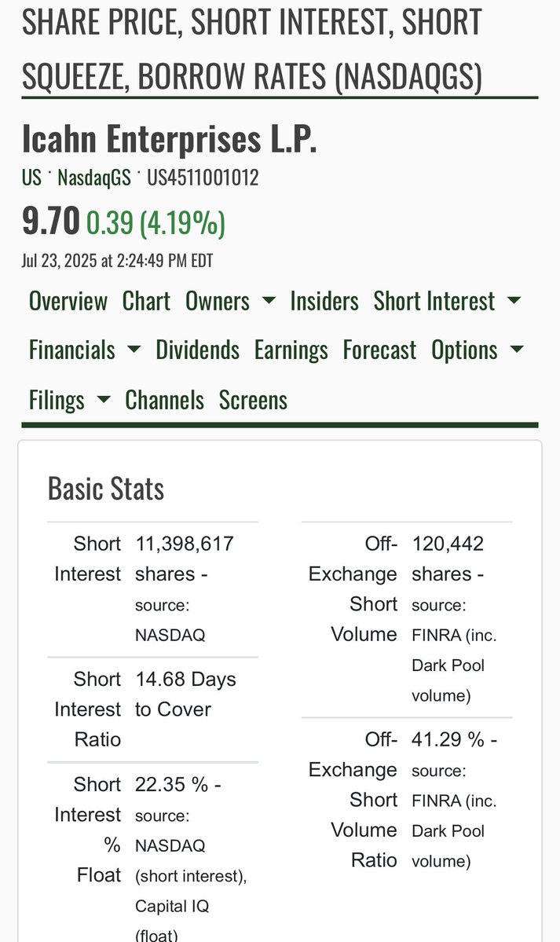Image resolution: width=560 pixels, height=942 pixels.
Task: Click the Off-Exchange Short Volume Ratio label
Action: 353,800
